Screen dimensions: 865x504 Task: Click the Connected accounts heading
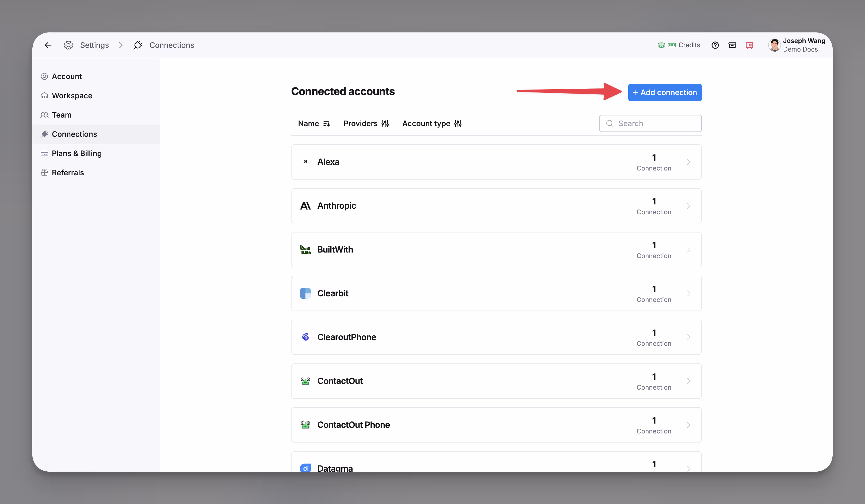pyautogui.click(x=343, y=92)
